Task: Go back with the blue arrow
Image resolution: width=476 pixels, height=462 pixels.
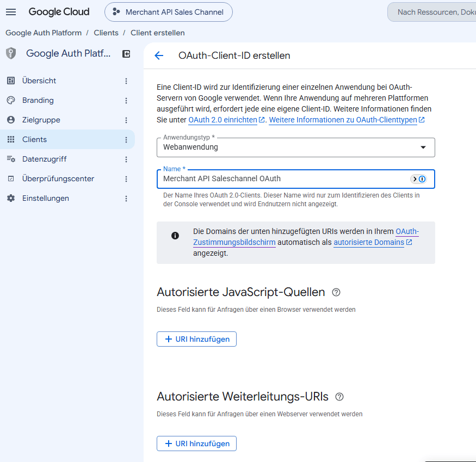Action: click(159, 56)
